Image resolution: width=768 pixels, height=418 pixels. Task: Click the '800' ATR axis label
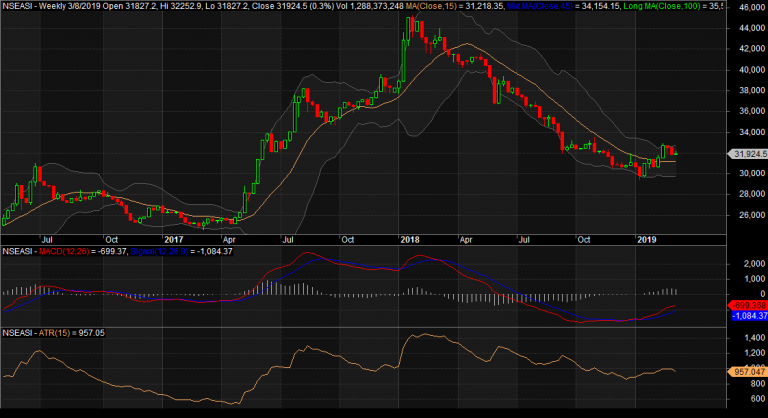(757, 384)
